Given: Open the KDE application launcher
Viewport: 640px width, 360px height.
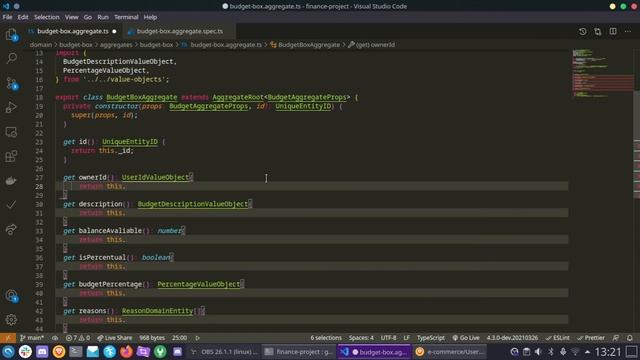Looking at the screenshot, I should pos(8,352).
